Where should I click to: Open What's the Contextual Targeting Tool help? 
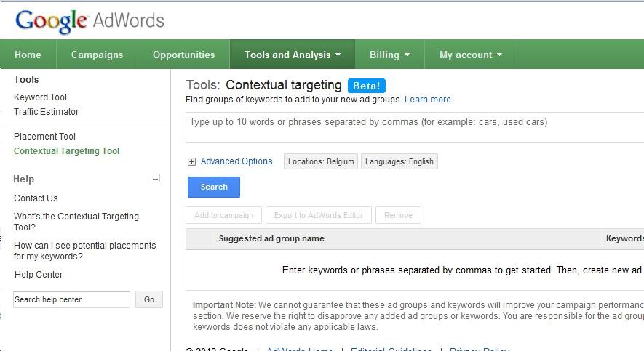tap(76, 222)
